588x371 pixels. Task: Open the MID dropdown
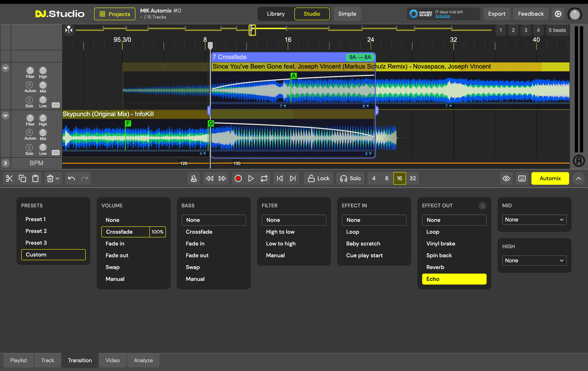(534, 220)
